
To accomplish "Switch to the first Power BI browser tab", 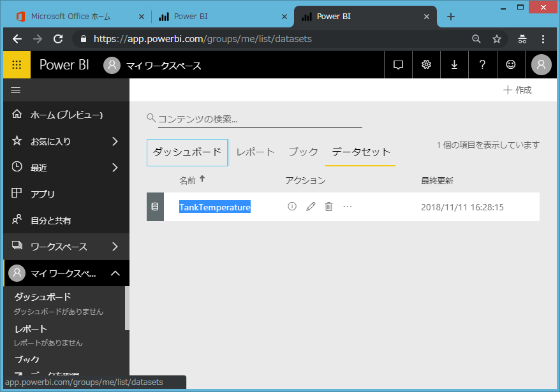I will tap(191, 17).
